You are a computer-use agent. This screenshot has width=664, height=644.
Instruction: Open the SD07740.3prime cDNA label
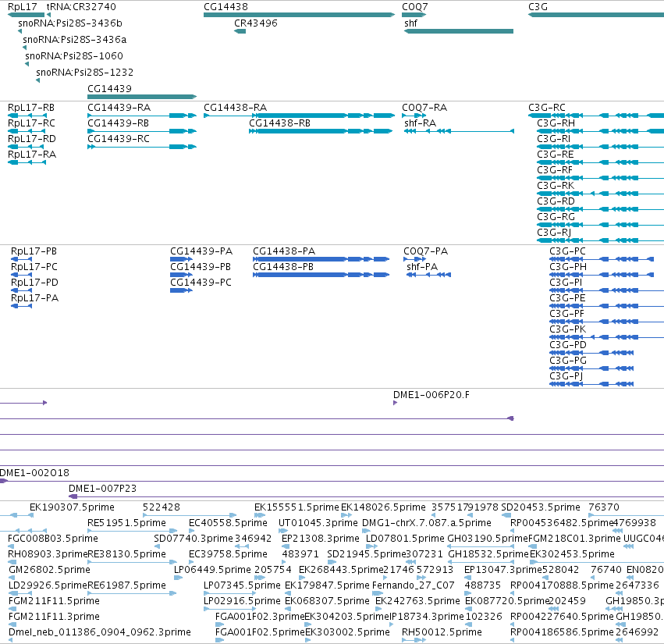(194, 539)
